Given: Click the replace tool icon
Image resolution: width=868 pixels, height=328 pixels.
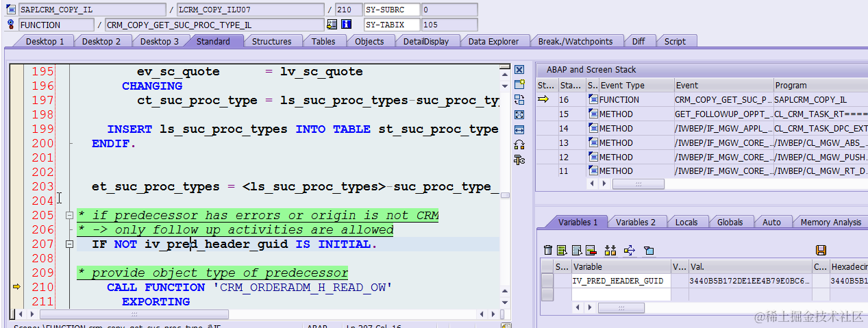Looking at the screenshot, I should (519, 99).
